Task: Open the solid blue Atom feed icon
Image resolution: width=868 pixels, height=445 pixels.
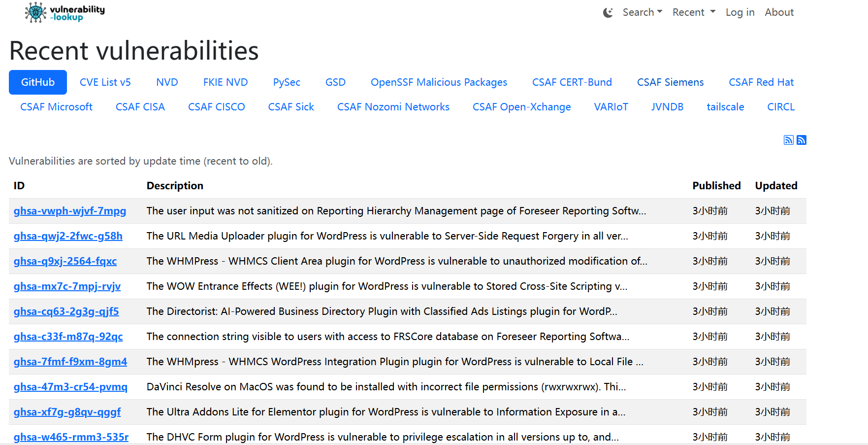Action: pyautogui.click(x=802, y=140)
